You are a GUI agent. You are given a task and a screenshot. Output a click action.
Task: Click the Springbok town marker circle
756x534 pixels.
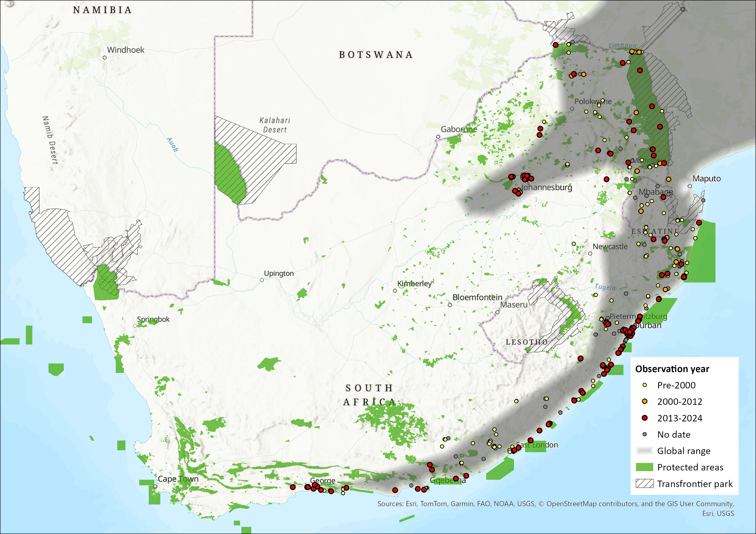135,326
